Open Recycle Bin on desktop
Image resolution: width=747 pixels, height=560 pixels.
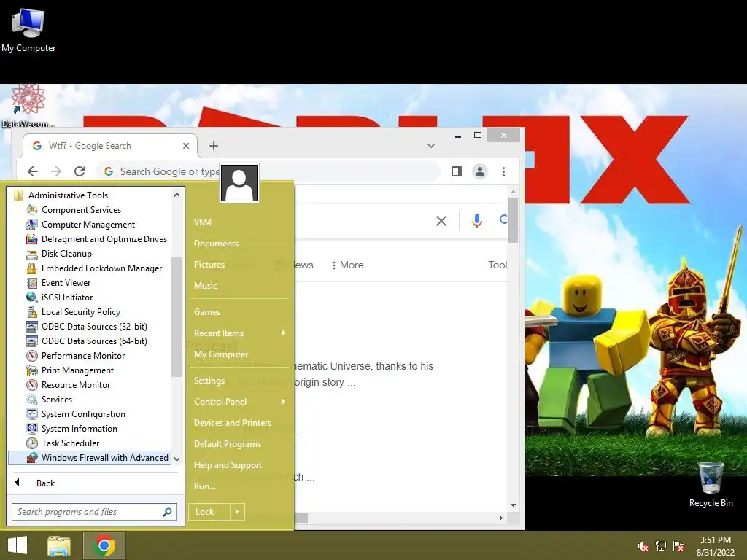click(711, 485)
